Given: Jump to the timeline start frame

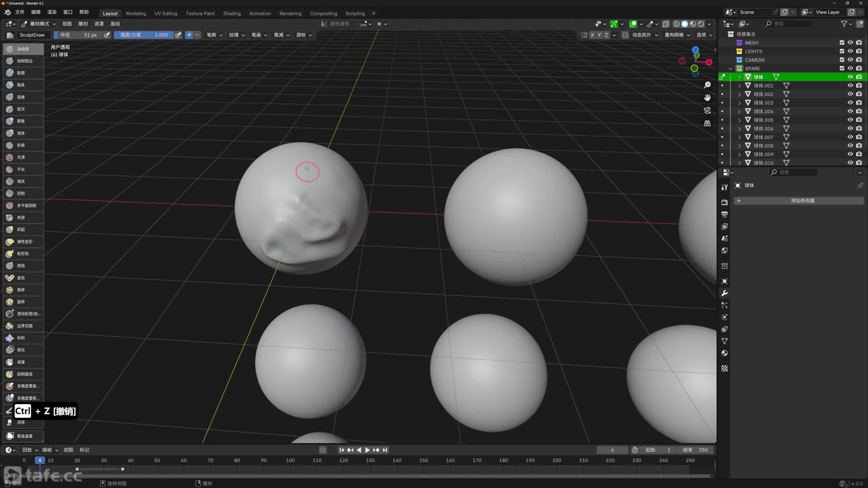Looking at the screenshot, I should tap(341, 450).
